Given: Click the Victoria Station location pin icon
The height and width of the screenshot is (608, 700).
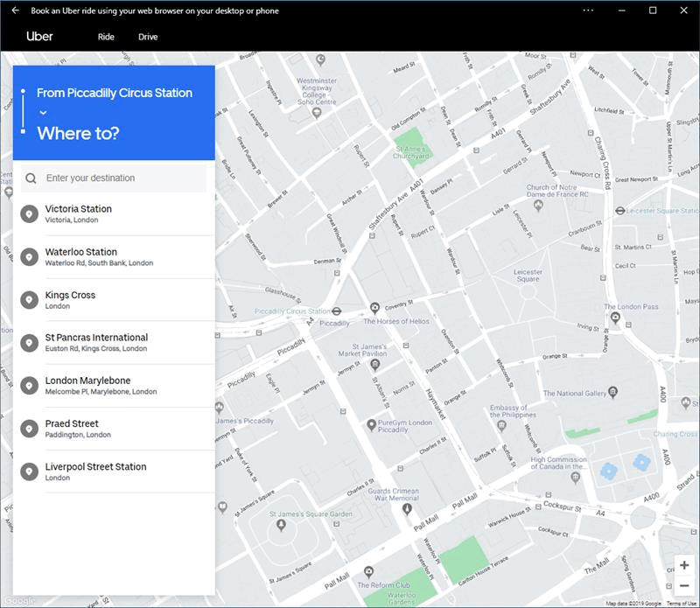Looking at the screenshot, I should tap(29, 213).
